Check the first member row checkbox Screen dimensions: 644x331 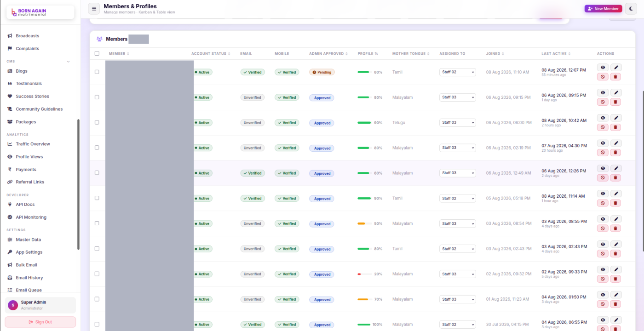click(97, 72)
